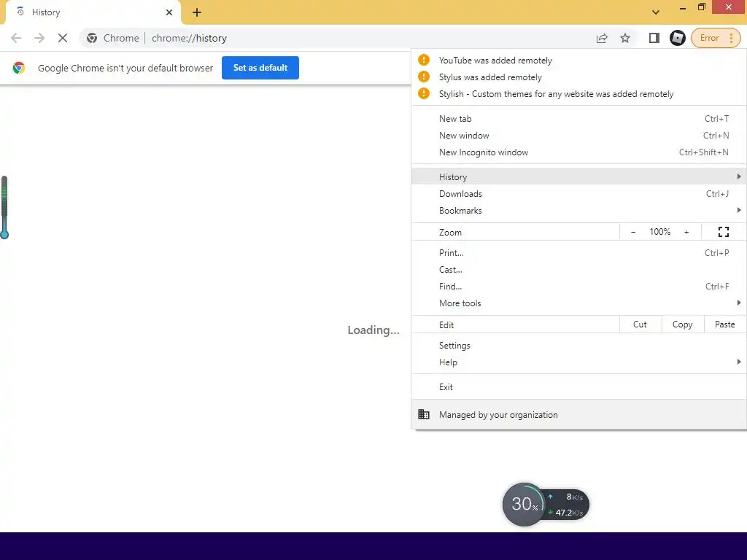747x560 pixels.
Task: Share this page icon
Action: [x=602, y=38]
